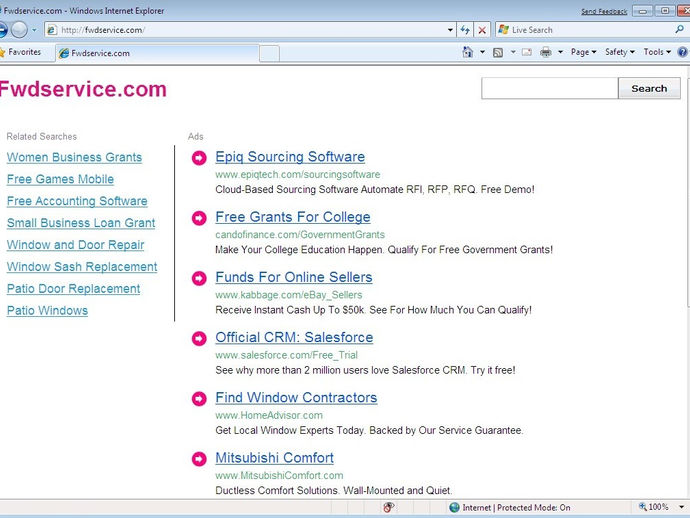This screenshot has height=518, width=690.
Task: Click the page search text field
Action: pos(550,88)
